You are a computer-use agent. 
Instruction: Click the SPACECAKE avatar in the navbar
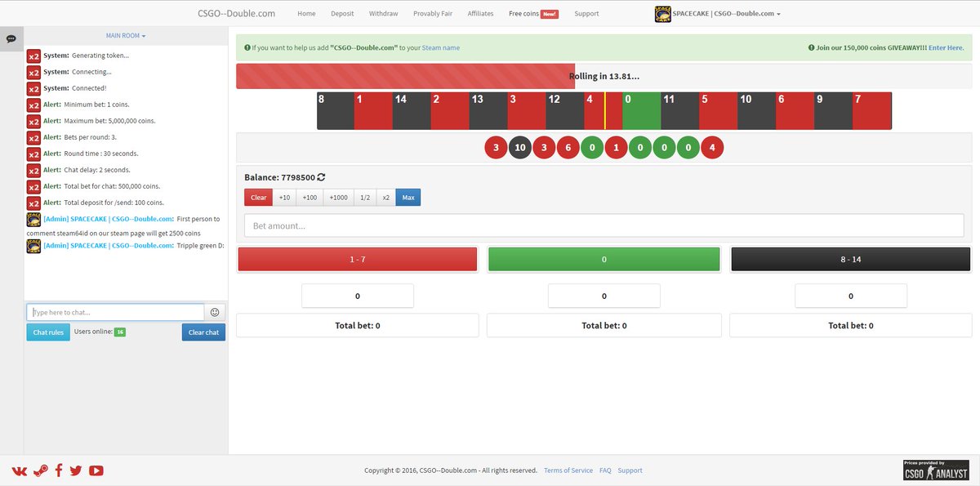tap(662, 13)
